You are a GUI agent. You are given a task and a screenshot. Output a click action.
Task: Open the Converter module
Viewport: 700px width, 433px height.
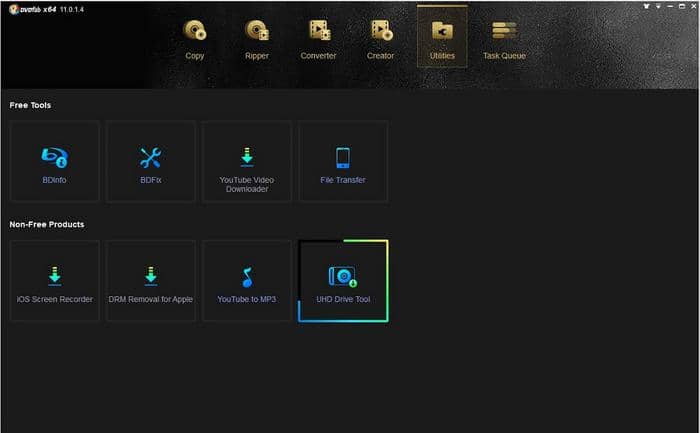pyautogui.click(x=318, y=39)
